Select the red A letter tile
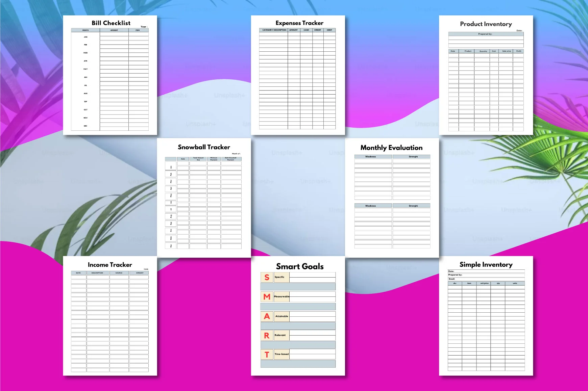Screen dimensions: 588x391 coord(267,316)
